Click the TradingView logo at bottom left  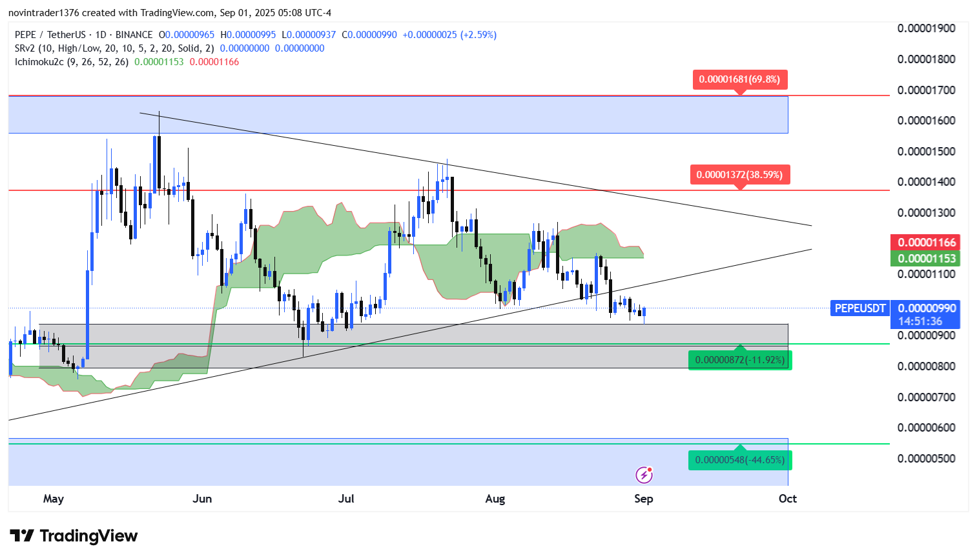pyautogui.click(x=74, y=536)
